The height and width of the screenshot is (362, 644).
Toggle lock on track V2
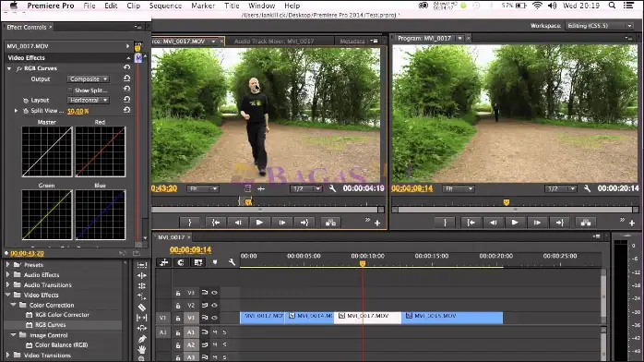(178, 306)
